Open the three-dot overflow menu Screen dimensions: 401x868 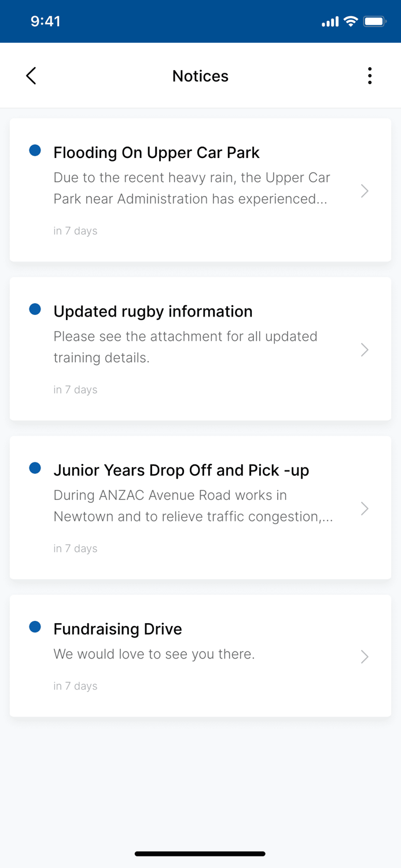370,75
